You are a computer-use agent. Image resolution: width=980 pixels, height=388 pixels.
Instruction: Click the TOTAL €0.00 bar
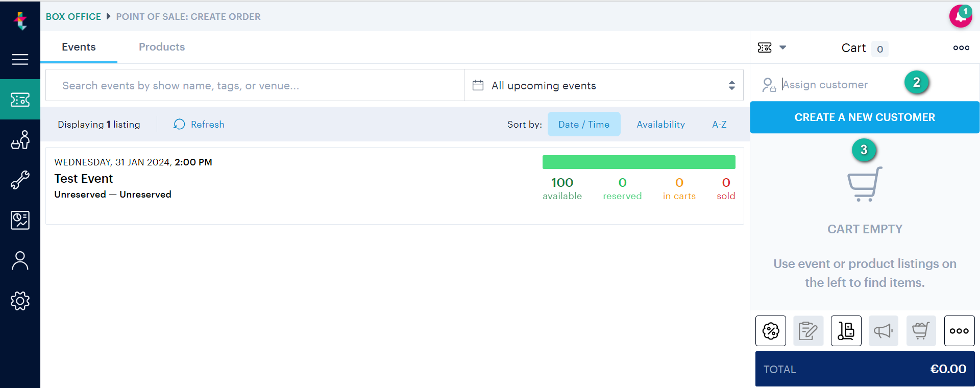point(865,369)
